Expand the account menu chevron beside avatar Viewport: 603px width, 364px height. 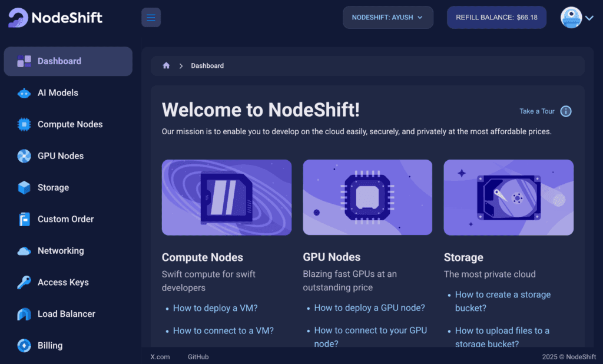coord(589,18)
